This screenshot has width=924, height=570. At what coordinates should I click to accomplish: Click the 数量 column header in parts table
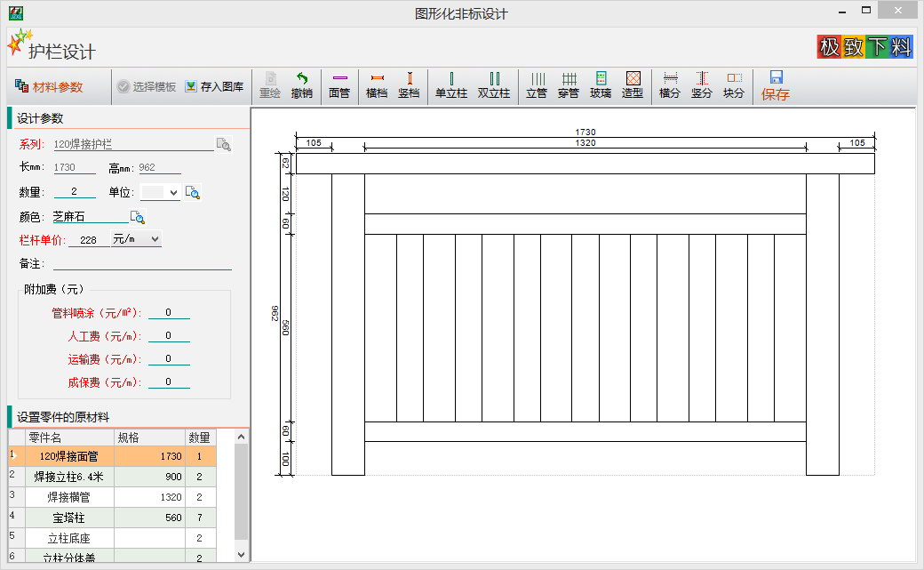click(201, 438)
